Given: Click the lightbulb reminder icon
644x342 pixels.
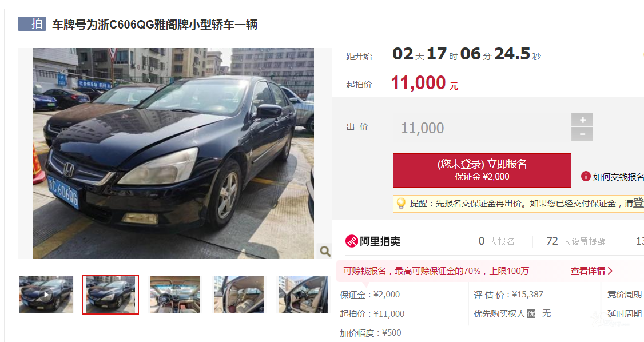Looking at the screenshot, I should click(401, 203).
